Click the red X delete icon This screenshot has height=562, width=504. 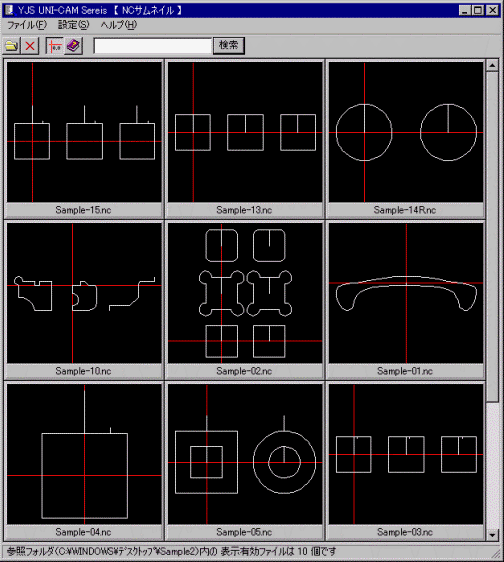30,46
